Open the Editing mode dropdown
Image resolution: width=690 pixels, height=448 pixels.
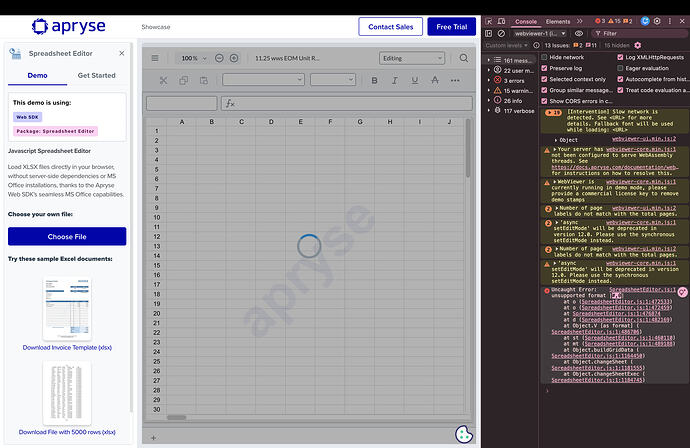[412, 58]
